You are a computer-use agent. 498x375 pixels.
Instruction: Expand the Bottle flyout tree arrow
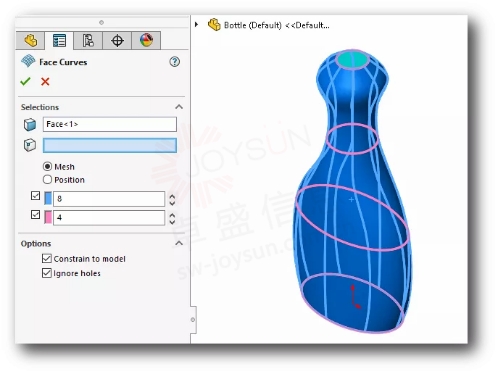pyautogui.click(x=196, y=25)
